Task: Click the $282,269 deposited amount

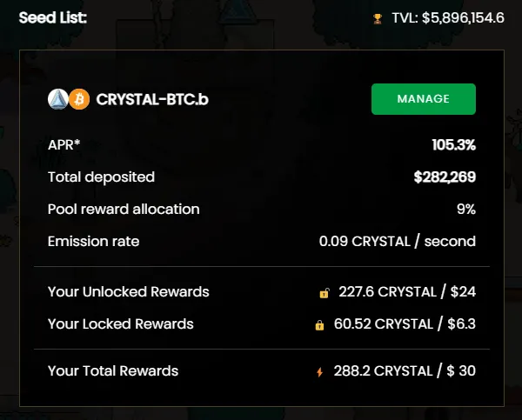Action: click(445, 177)
